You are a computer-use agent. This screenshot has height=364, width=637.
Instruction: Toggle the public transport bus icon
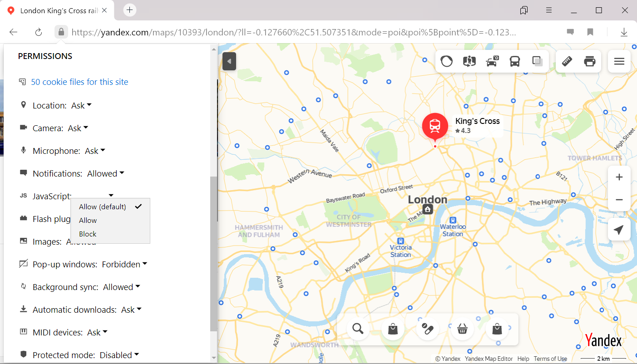pyautogui.click(x=515, y=61)
